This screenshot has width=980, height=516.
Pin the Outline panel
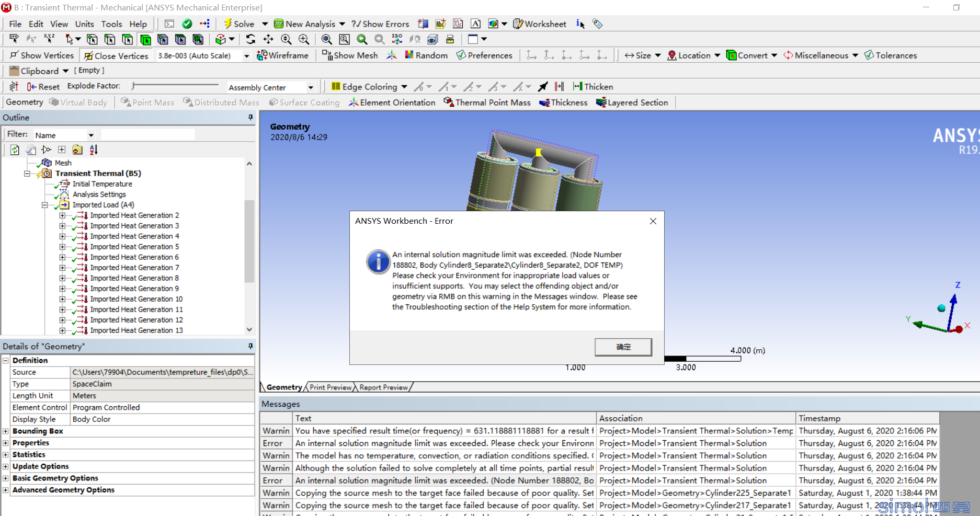point(250,118)
